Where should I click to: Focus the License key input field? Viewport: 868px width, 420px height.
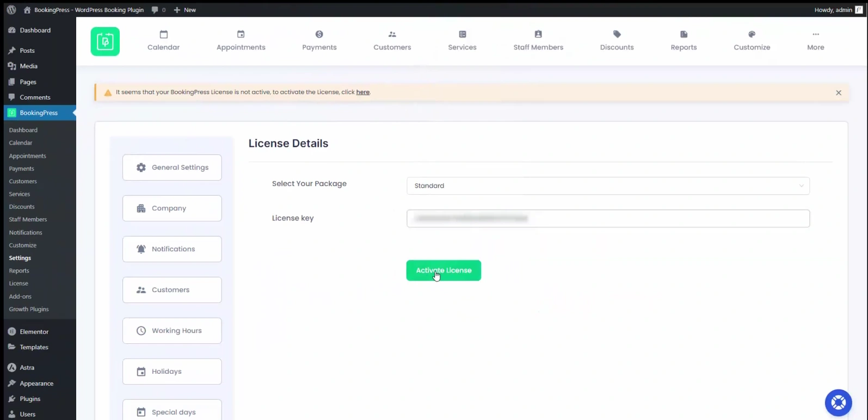click(608, 218)
